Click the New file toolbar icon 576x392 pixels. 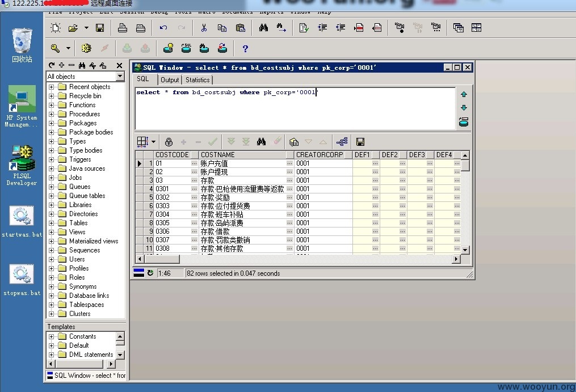click(x=56, y=28)
